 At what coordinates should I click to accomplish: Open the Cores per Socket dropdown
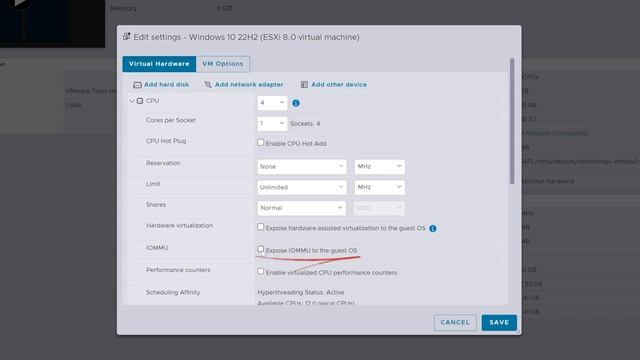(x=272, y=123)
